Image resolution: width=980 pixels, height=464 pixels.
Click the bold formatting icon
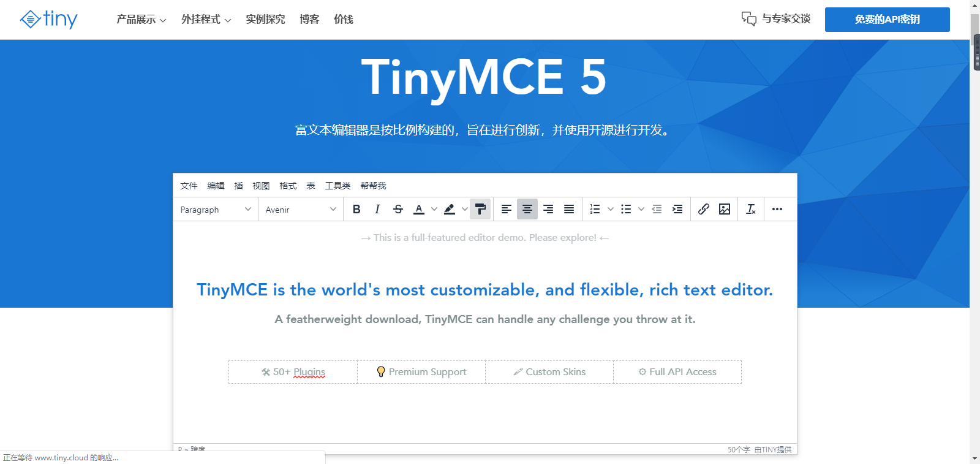coord(356,209)
